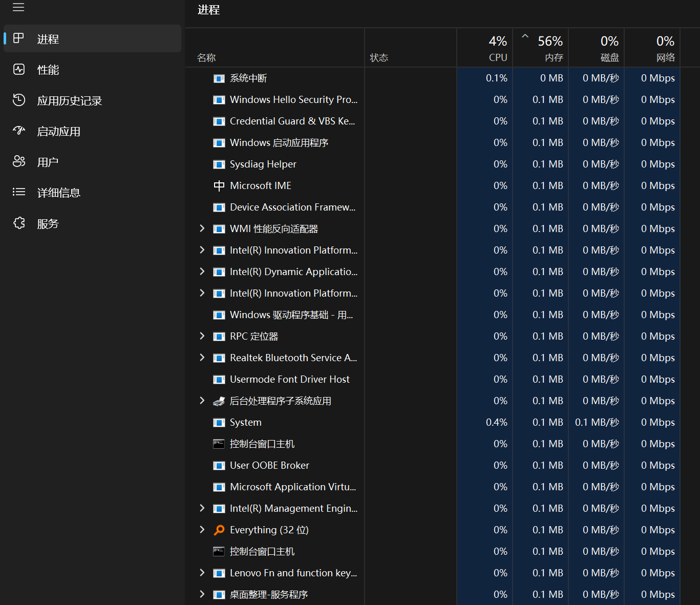Open the 服务 page
Screen dimensions: 700x605
pos(92,223)
